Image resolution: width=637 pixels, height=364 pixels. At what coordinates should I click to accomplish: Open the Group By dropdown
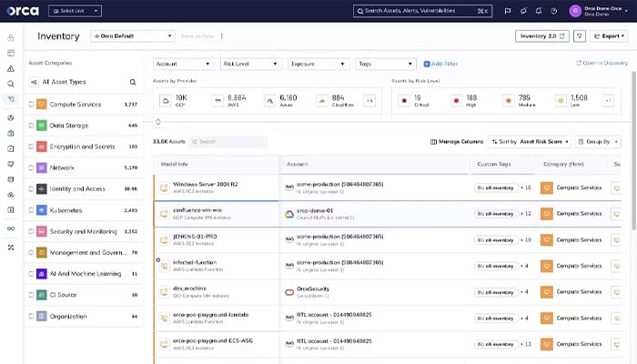[598, 142]
